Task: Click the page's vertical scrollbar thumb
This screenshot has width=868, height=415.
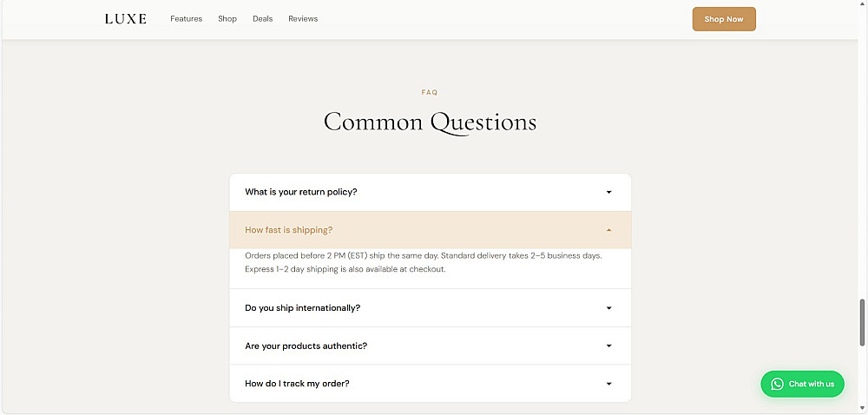Action: [862, 323]
